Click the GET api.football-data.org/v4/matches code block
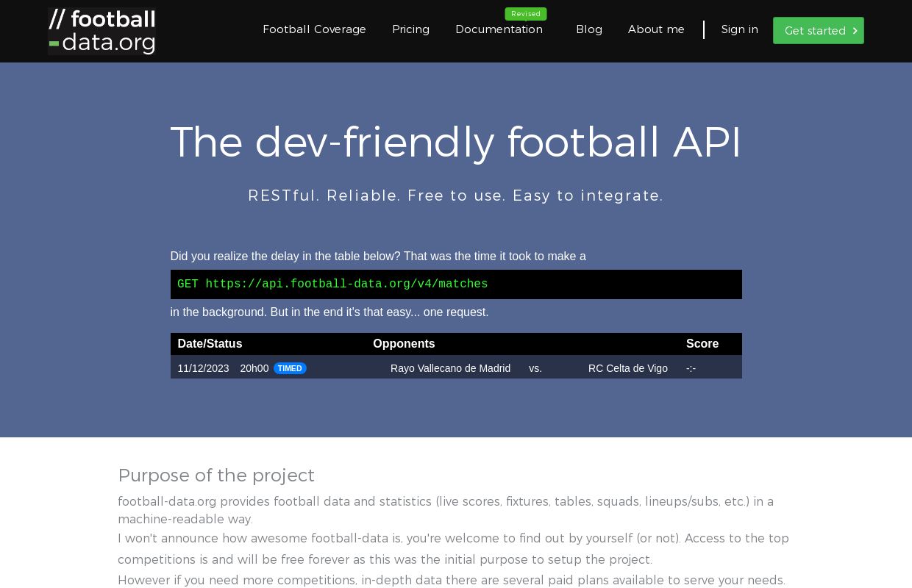The height and width of the screenshot is (588, 912). point(456,284)
